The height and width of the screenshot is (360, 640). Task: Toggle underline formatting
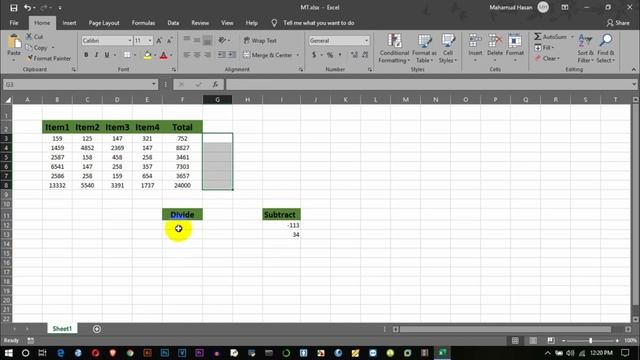tap(107, 55)
